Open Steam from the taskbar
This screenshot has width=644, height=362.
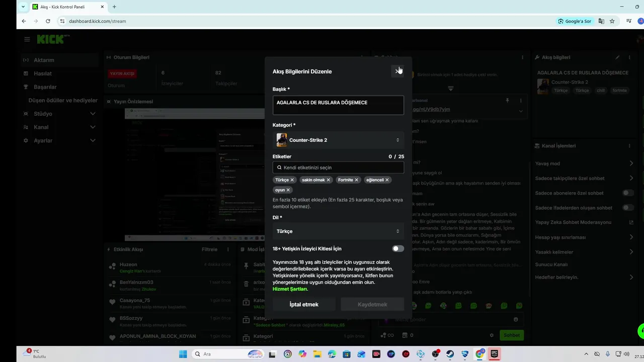(x=450, y=354)
